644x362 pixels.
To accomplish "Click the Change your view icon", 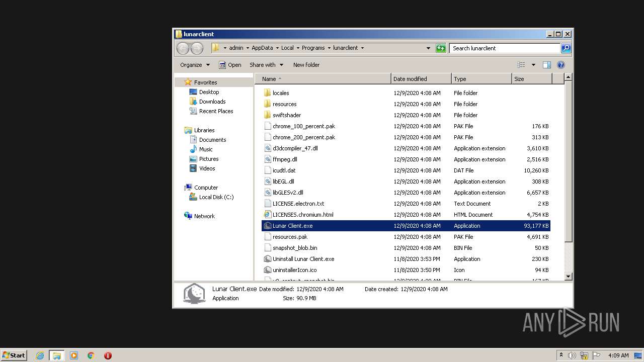I will (x=521, y=65).
